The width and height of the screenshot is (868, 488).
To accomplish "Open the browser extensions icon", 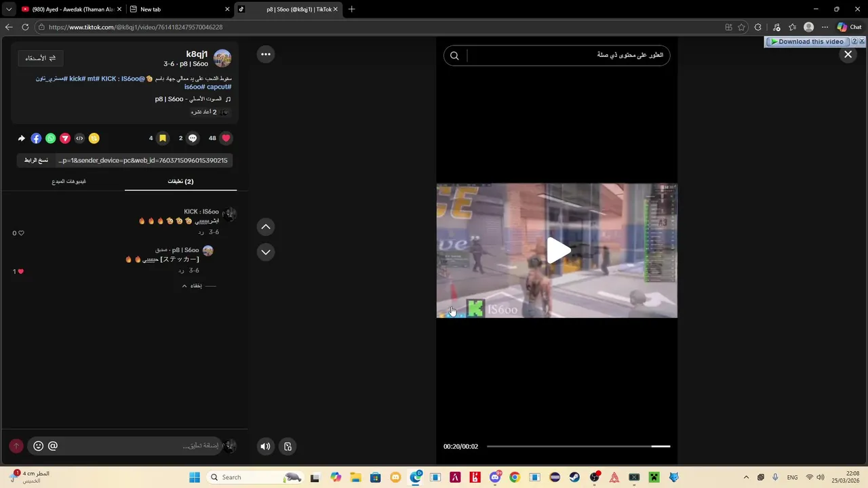I will point(758,27).
